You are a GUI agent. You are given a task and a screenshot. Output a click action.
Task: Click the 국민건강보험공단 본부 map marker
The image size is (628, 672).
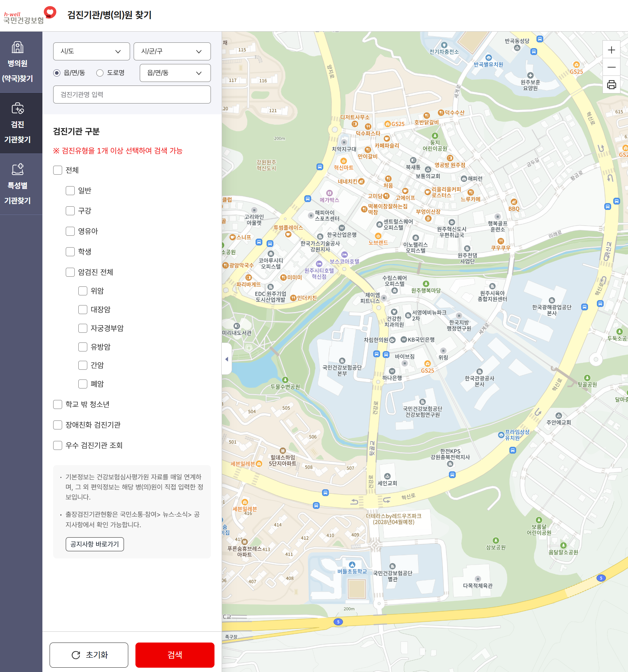(x=342, y=361)
